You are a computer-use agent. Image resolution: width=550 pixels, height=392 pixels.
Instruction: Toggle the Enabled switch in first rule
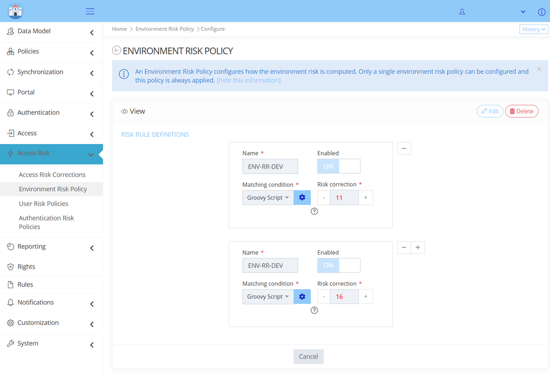(x=338, y=166)
